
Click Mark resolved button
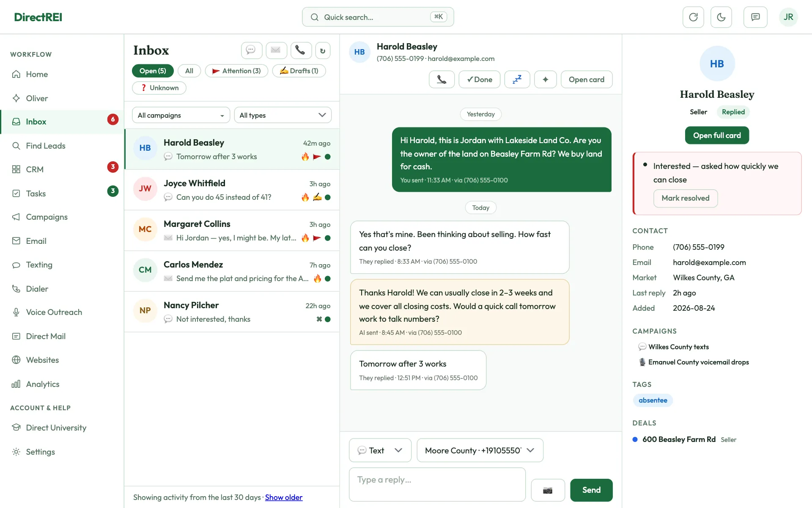(686, 198)
